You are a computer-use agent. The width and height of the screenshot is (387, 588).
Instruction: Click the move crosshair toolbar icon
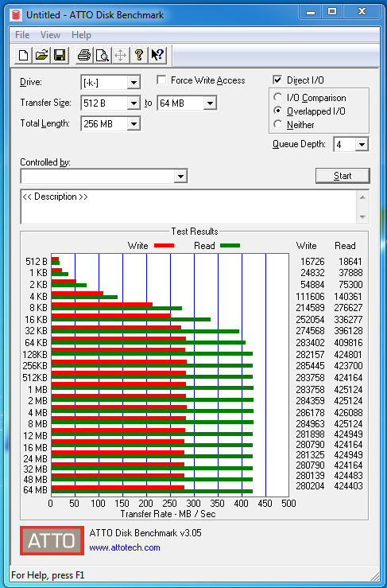pos(120,55)
